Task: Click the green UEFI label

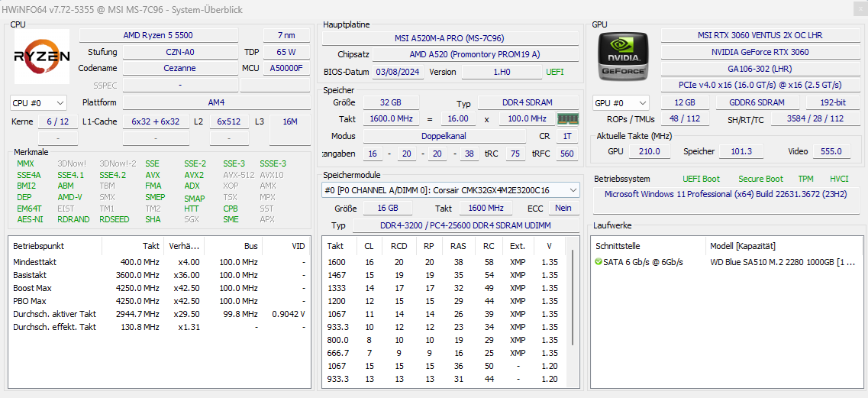Action: (555, 72)
